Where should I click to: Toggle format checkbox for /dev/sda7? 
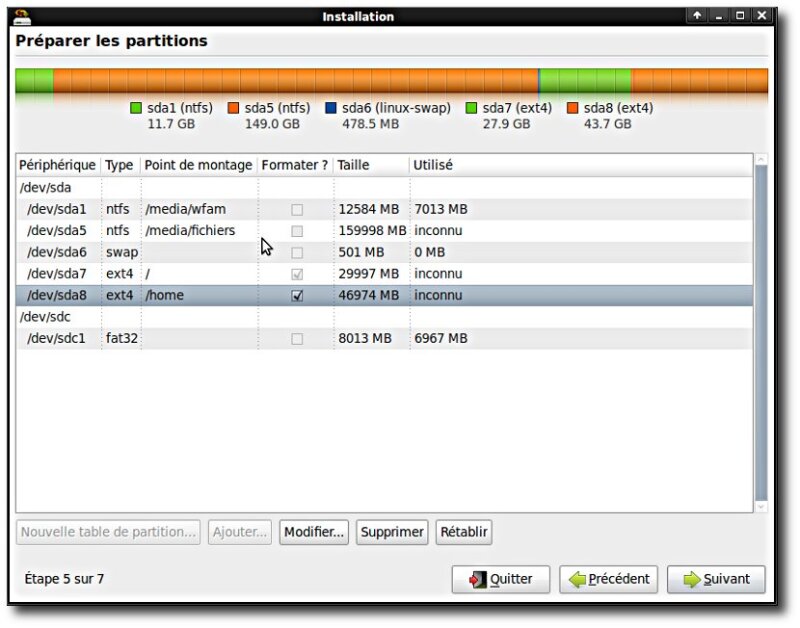(x=297, y=274)
